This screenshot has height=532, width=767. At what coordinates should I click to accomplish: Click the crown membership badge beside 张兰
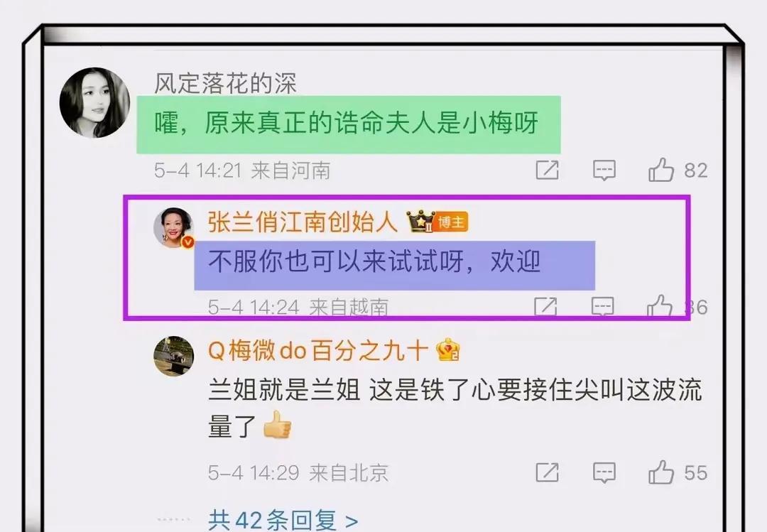pyautogui.click(x=420, y=222)
